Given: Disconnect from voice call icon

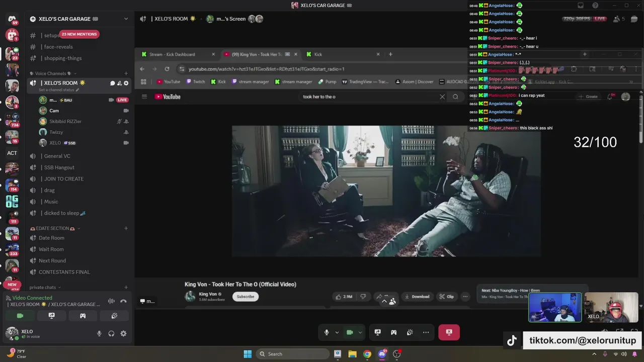Looking at the screenshot, I should pyautogui.click(x=123, y=301).
